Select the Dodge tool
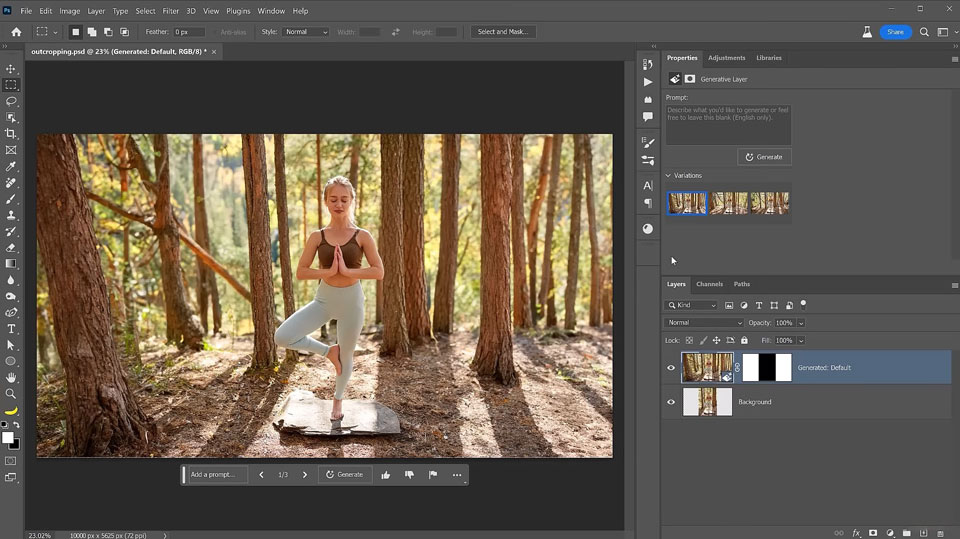960x539 pixels. coord(10,296)
